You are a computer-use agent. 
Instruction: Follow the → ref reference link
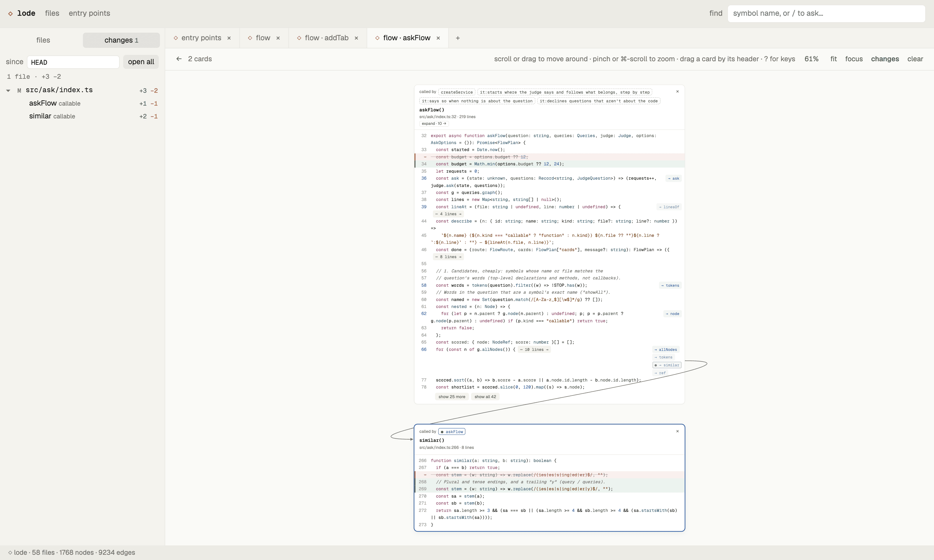pos(660,373)
